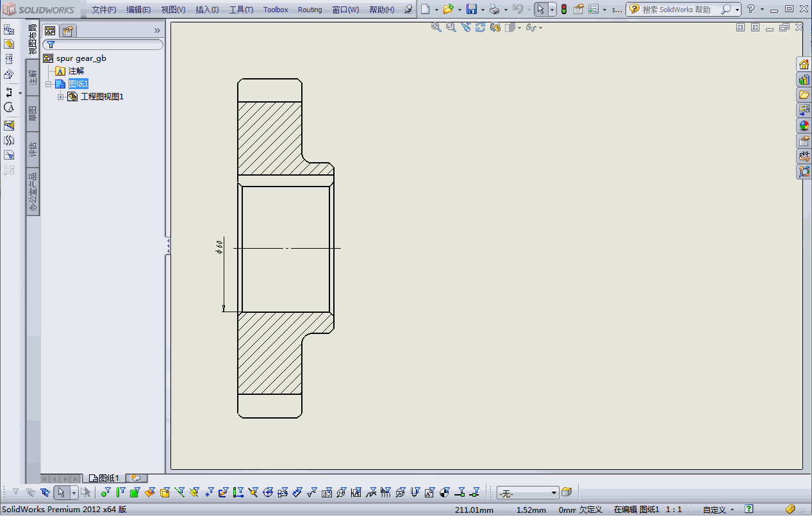Click the Crop View icon
The width and height of the screenshot is (812, 516).
tap(9, 154)
